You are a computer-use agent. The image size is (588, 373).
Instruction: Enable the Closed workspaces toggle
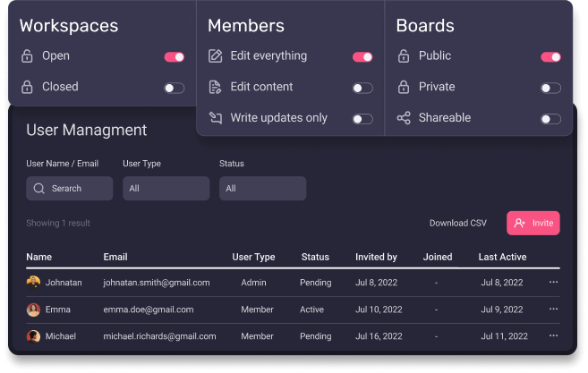174,88
